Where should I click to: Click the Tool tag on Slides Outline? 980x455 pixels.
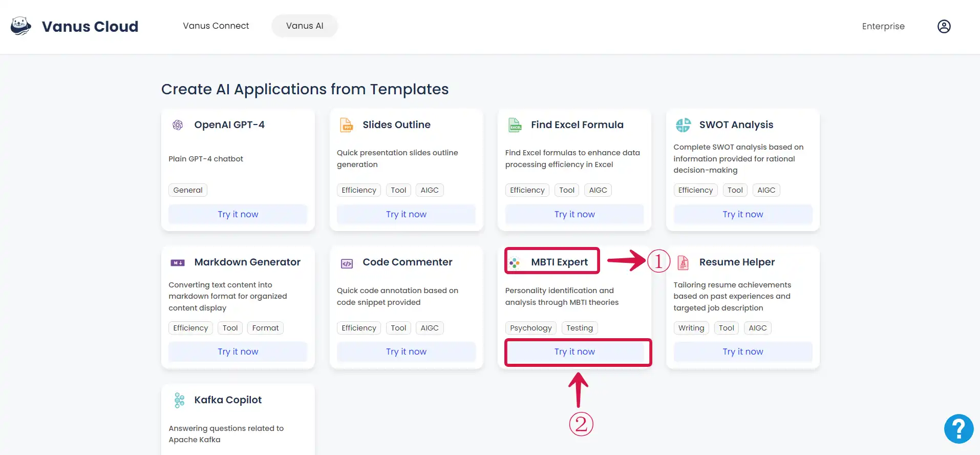tap(398, 190)
